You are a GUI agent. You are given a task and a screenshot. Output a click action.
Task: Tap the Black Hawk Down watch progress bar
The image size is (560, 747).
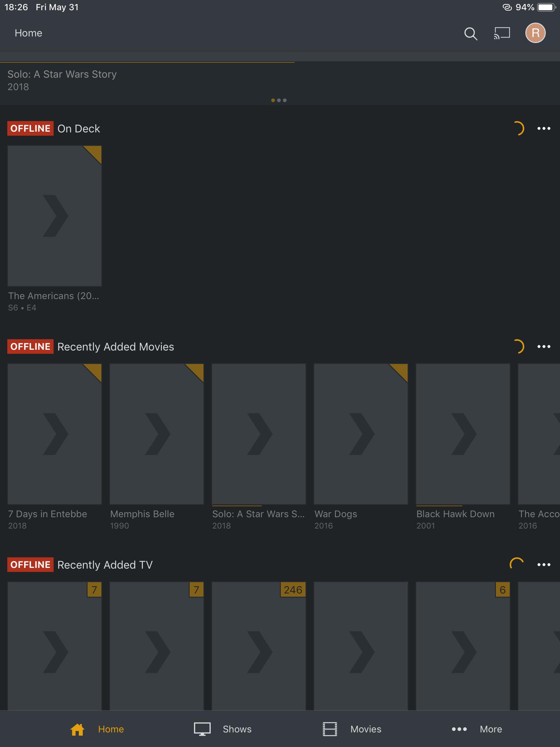coord(439,506)
